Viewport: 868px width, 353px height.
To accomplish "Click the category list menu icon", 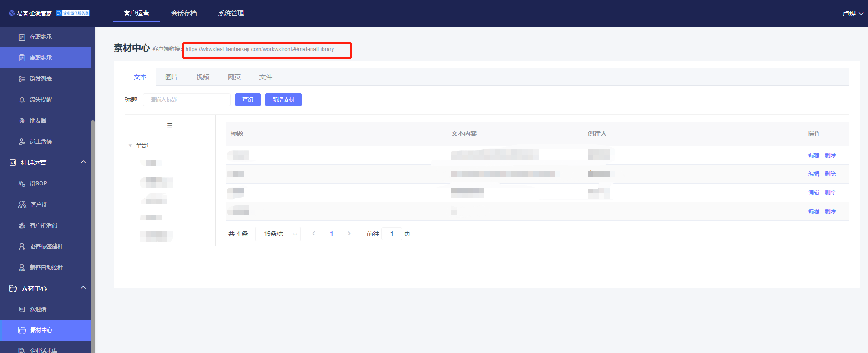I will [170, 125].
